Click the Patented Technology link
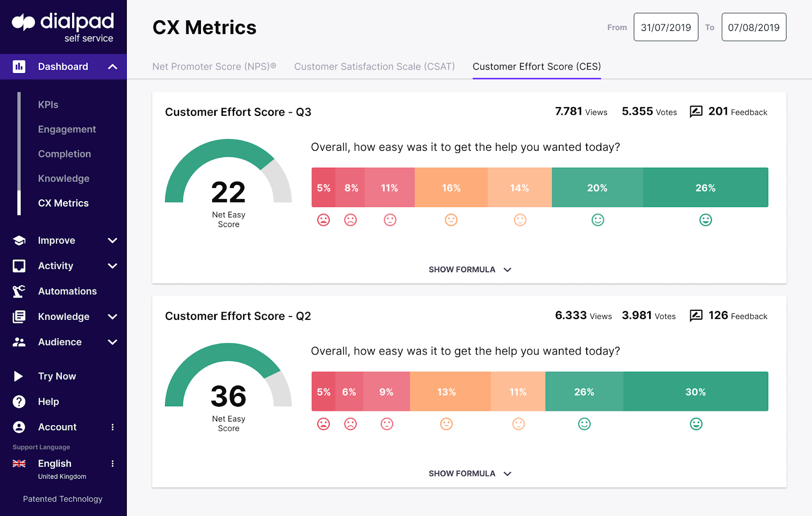 (62, 499)
